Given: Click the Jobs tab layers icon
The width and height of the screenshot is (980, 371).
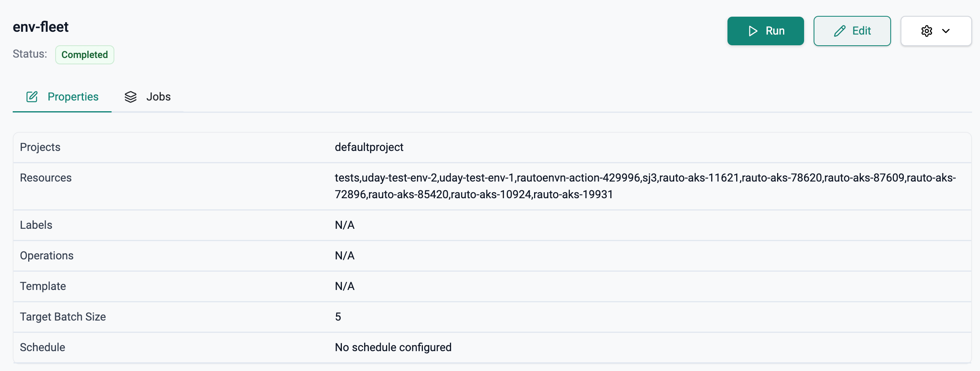Looking at the screenshot, I should [x=131, y=97].
